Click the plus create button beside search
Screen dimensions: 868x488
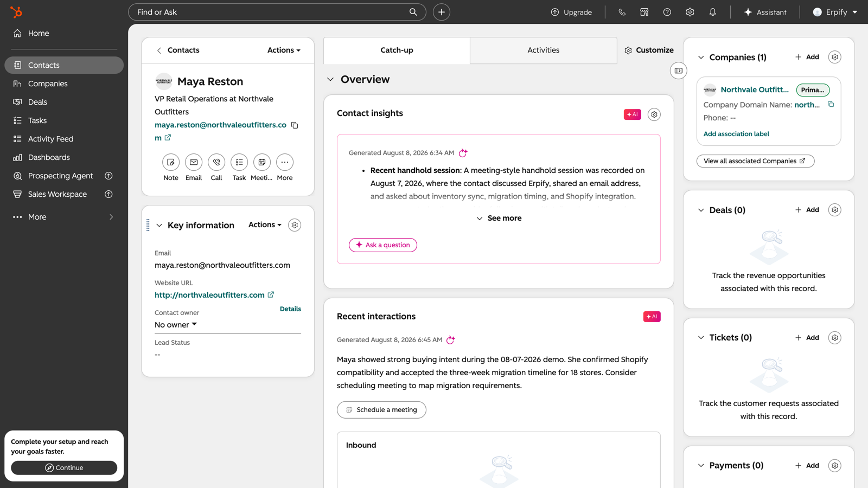(442, 12)
